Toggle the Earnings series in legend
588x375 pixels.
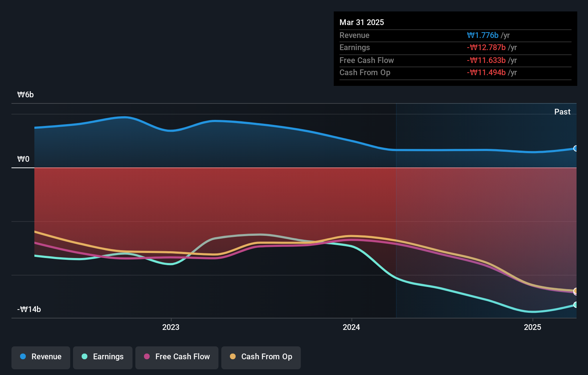pos(103,357)
